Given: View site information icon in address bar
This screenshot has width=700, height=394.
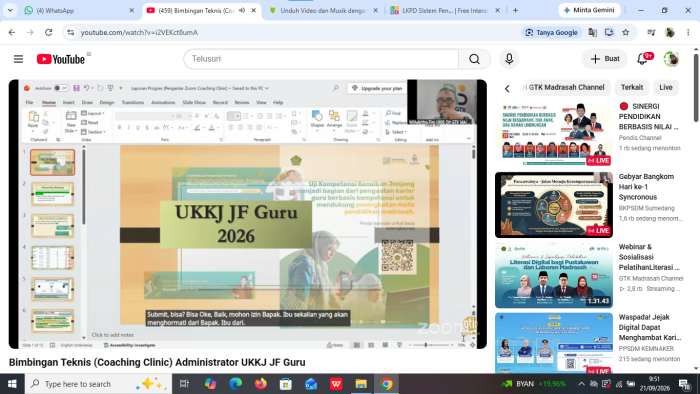Looking at the screenshot, I should pyautogui.click(x=70, y=32).
